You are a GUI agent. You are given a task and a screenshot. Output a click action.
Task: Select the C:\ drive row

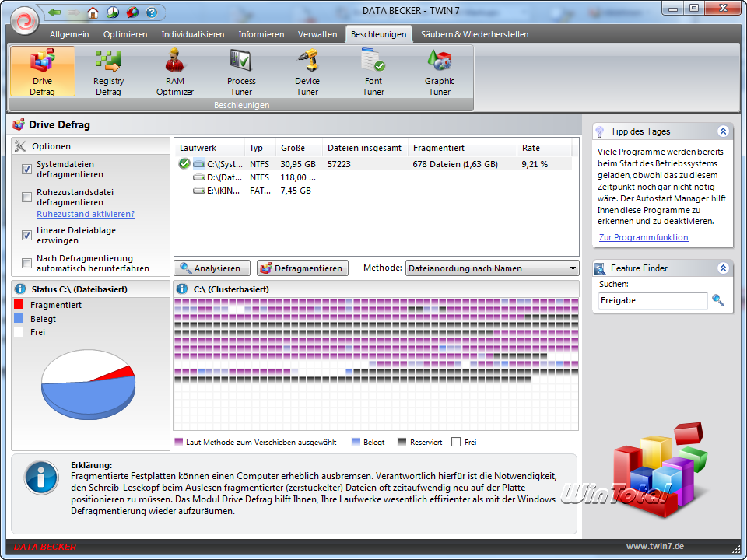(373, 164)
